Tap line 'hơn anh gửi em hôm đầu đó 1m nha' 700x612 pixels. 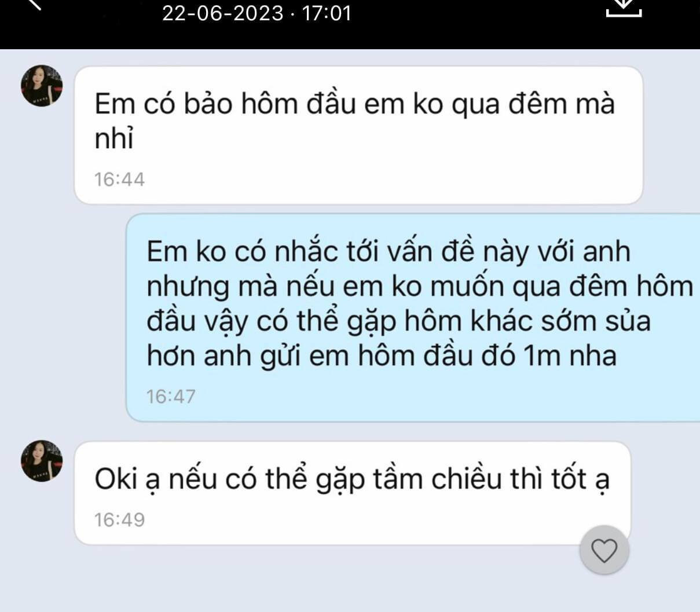pyautogui.click(x=382, y=356)
